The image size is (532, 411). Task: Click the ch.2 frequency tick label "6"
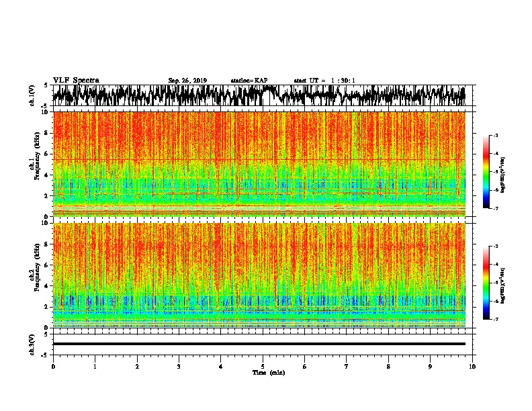46,265
